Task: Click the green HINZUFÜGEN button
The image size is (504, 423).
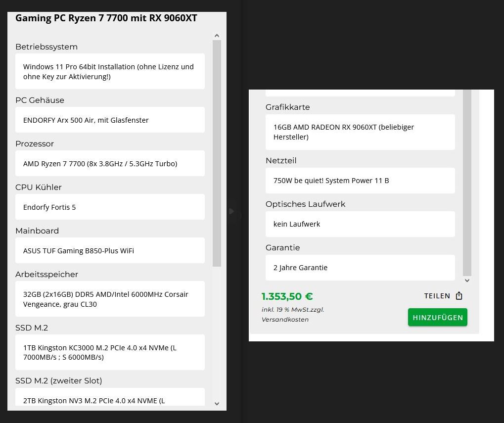Action: click(437, 317)
